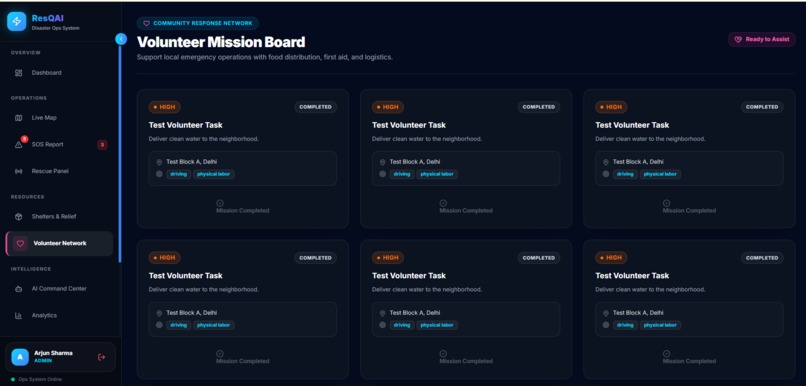806x386 pixels.
Task: Click the HIGH badge on the first top-row card
Action: (x=164, y=107)
